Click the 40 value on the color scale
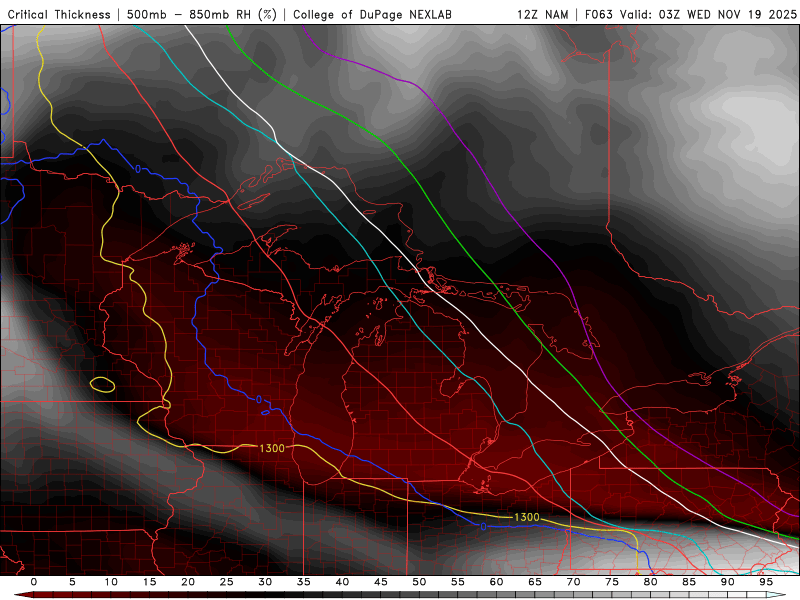Screen dimensions: 800x600 (x=342, y=582)
